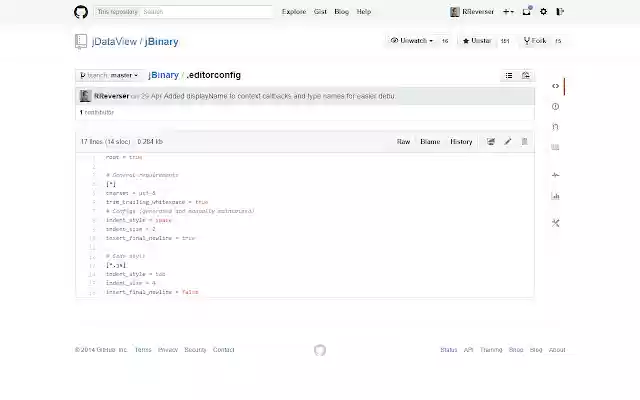Click the trash delete file icon
The image size is (640, 400).
(524, 142)
